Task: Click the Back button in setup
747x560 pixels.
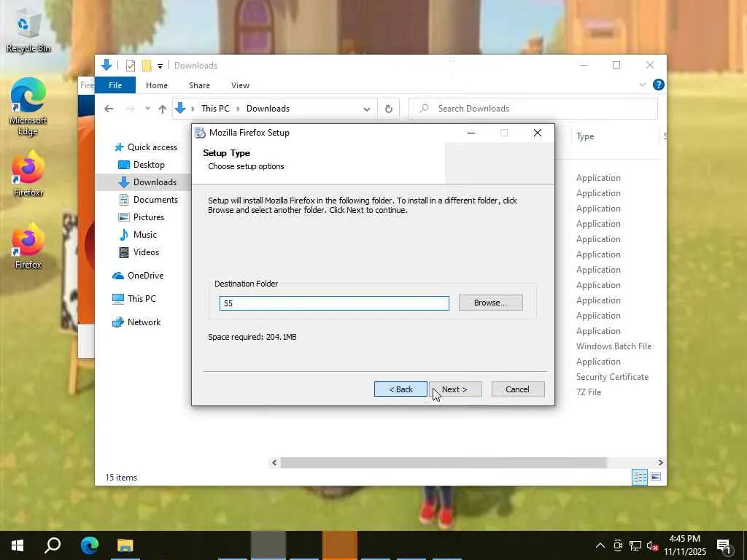Action: 400,389
